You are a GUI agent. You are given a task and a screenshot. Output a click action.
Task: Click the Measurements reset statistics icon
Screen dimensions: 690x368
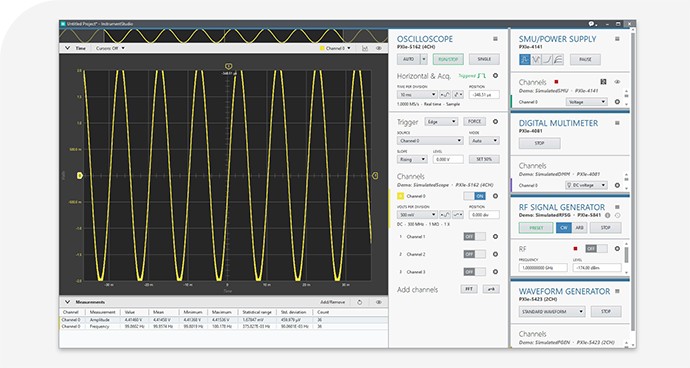coord(360,302)
